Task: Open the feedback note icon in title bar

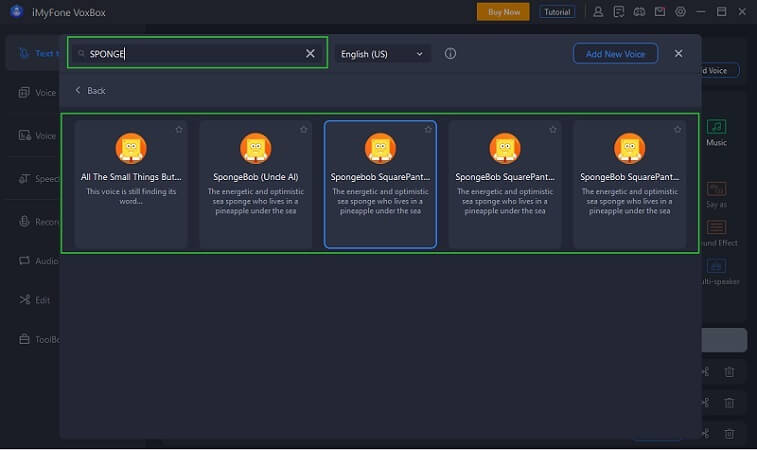Action: tap(618, 12)
